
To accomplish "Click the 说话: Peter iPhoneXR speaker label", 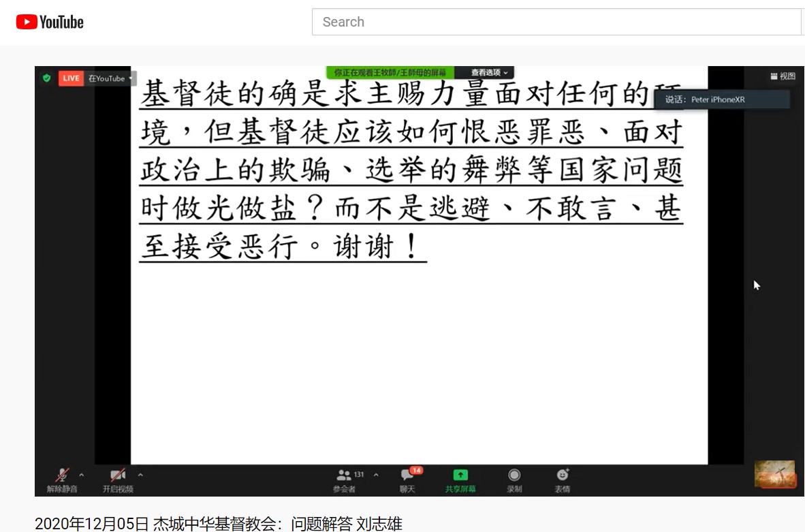I will (722, 99).
